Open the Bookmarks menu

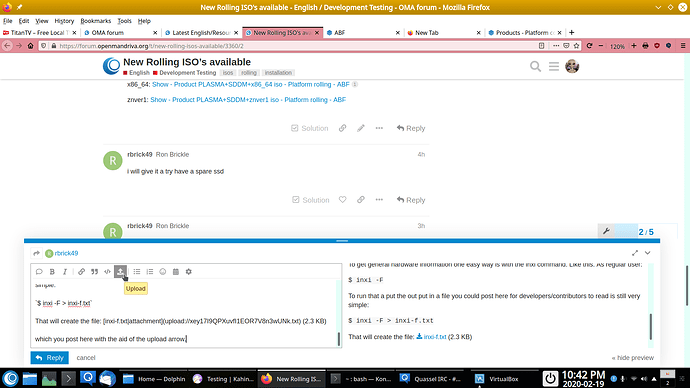pyautogui.click(x=95, y=21)
